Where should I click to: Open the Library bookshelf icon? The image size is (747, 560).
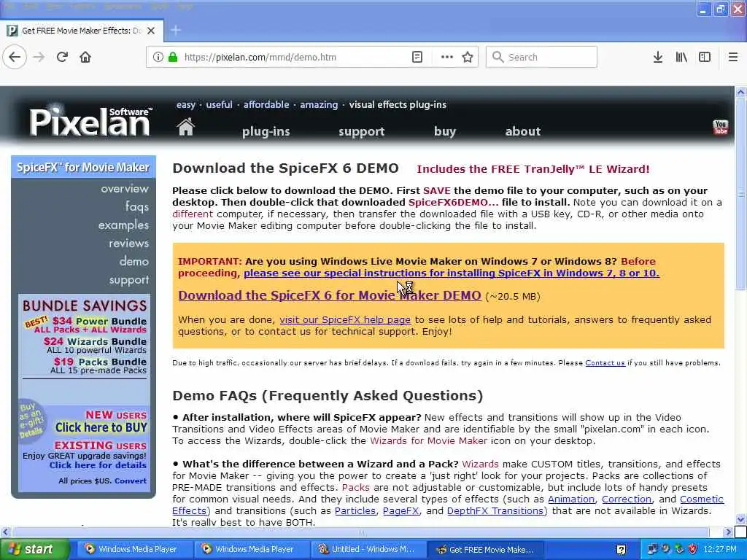tap(681, 57)
